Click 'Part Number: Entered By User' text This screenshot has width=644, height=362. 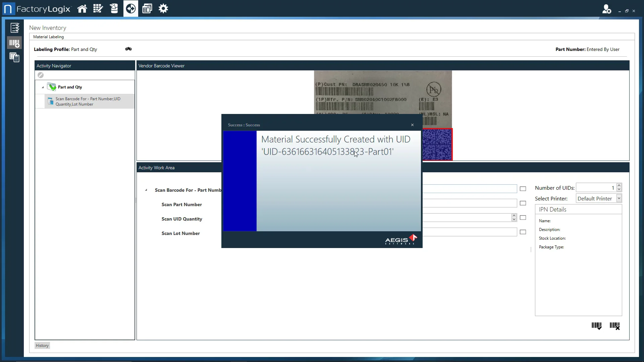click(587, 49)
